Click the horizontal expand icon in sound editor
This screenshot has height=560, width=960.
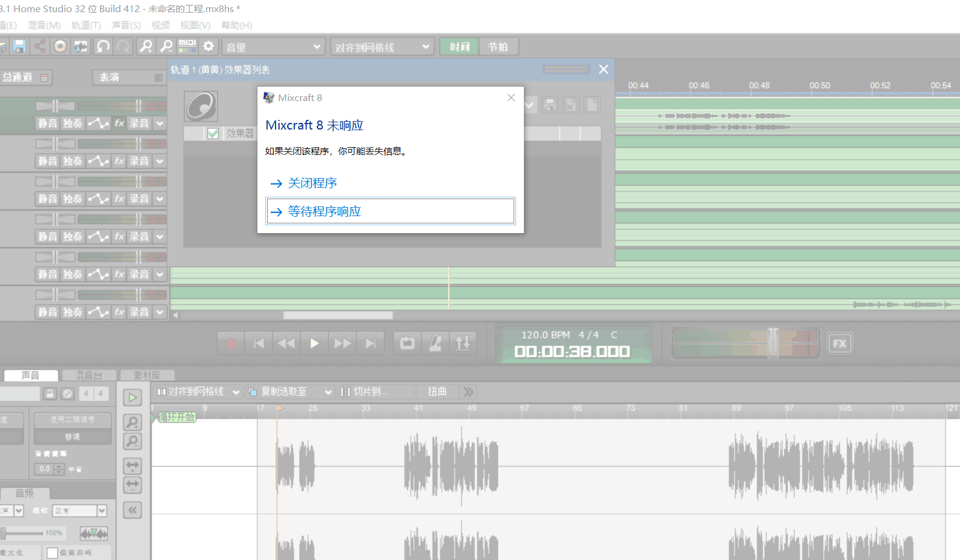point(132,466)
